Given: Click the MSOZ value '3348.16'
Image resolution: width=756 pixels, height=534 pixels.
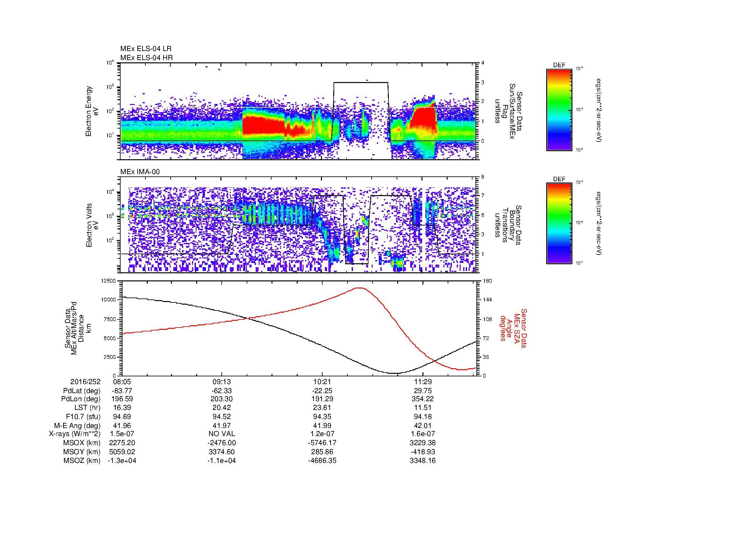Looking at the screenshot, I should click(422, 461).
